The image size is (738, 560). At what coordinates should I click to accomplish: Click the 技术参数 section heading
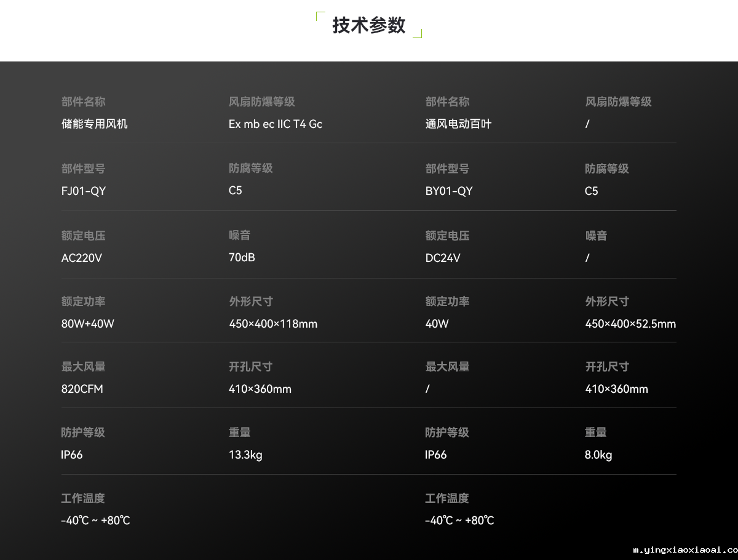tap(368, 25)
